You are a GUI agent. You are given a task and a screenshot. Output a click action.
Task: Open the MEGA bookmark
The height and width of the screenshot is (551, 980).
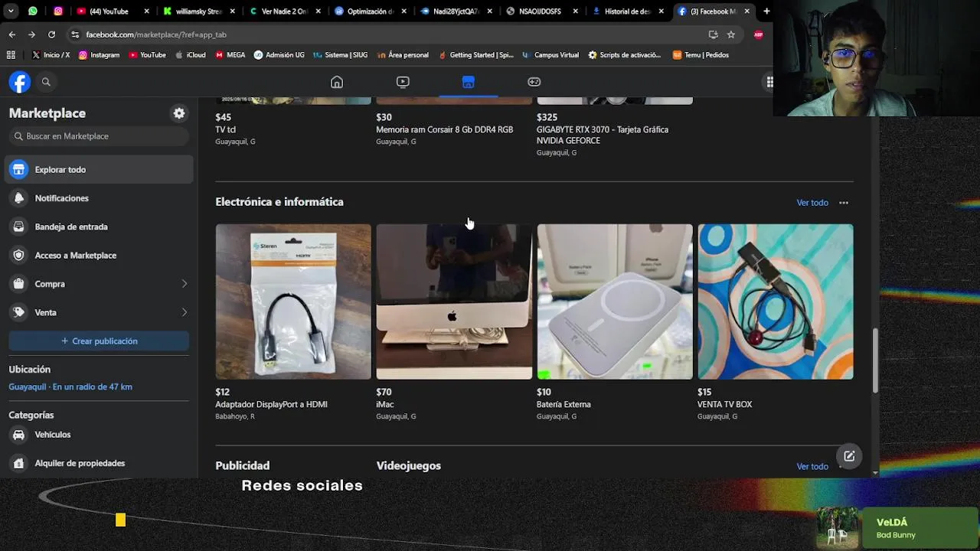[230, 55]
